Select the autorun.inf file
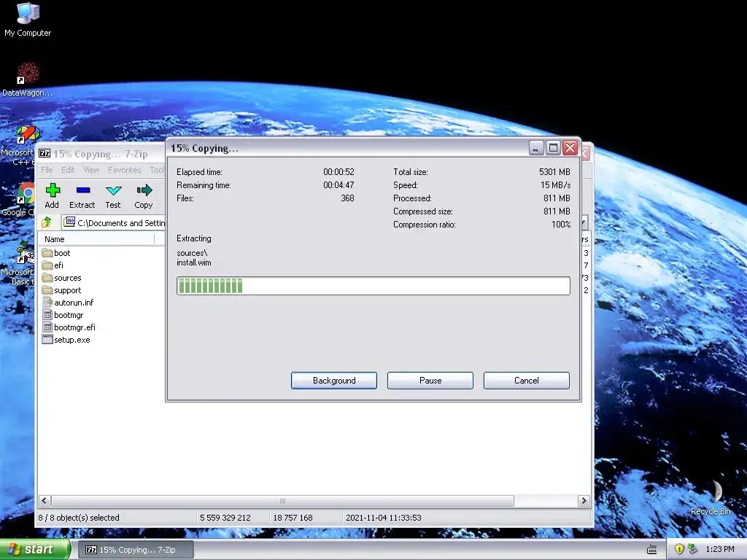The height and width of the screenshot is (560, 747). point(68,303)
